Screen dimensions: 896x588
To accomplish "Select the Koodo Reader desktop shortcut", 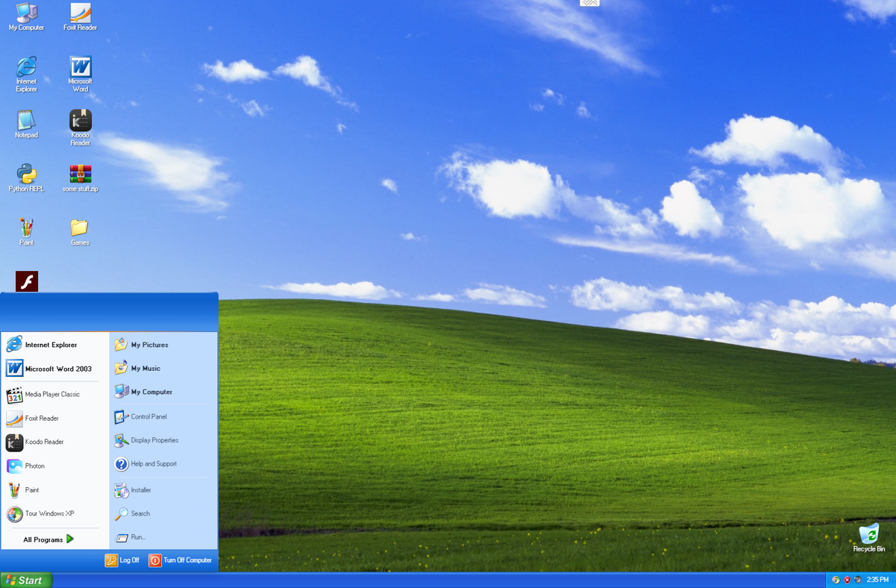I will pyautogui.click(x=80, y=128).
